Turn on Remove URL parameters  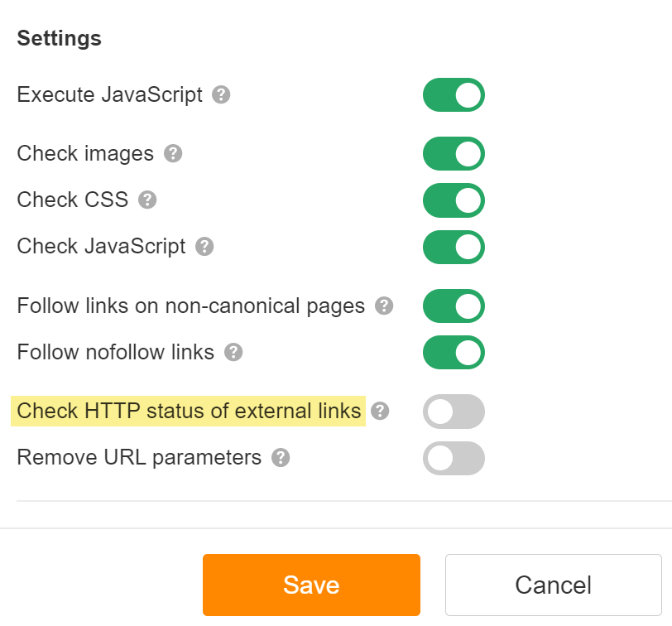coord(454,458)
